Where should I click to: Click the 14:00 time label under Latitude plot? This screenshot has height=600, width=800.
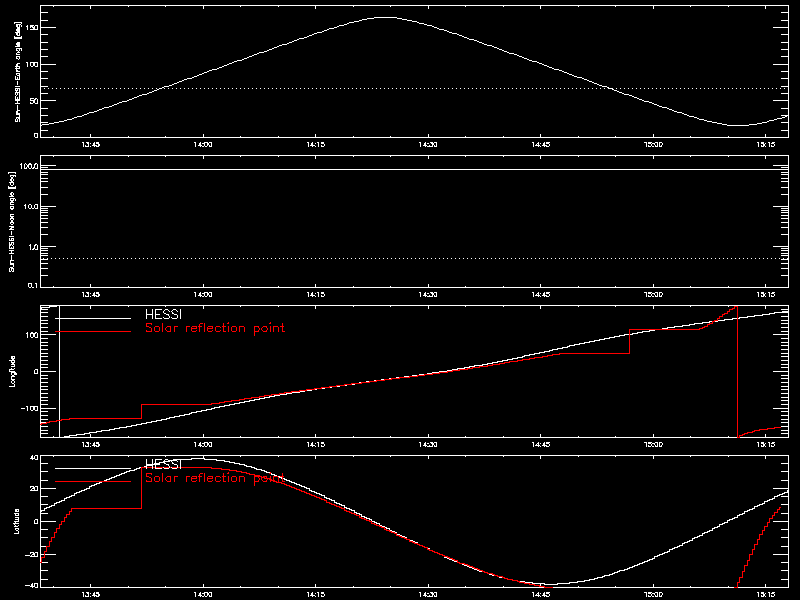click(x=203, y=594)
